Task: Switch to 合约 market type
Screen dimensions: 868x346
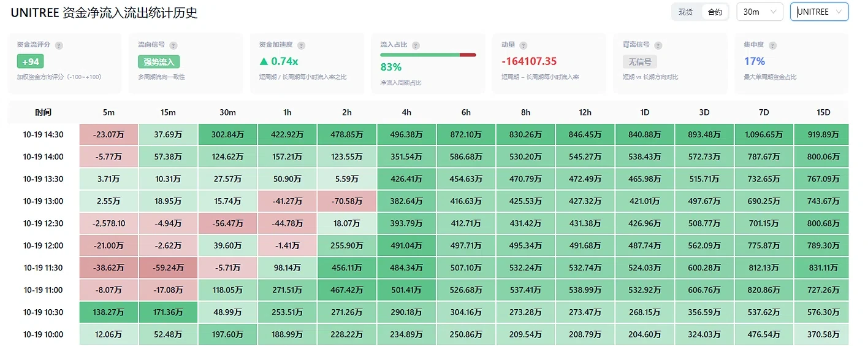Action: (715, 12)
